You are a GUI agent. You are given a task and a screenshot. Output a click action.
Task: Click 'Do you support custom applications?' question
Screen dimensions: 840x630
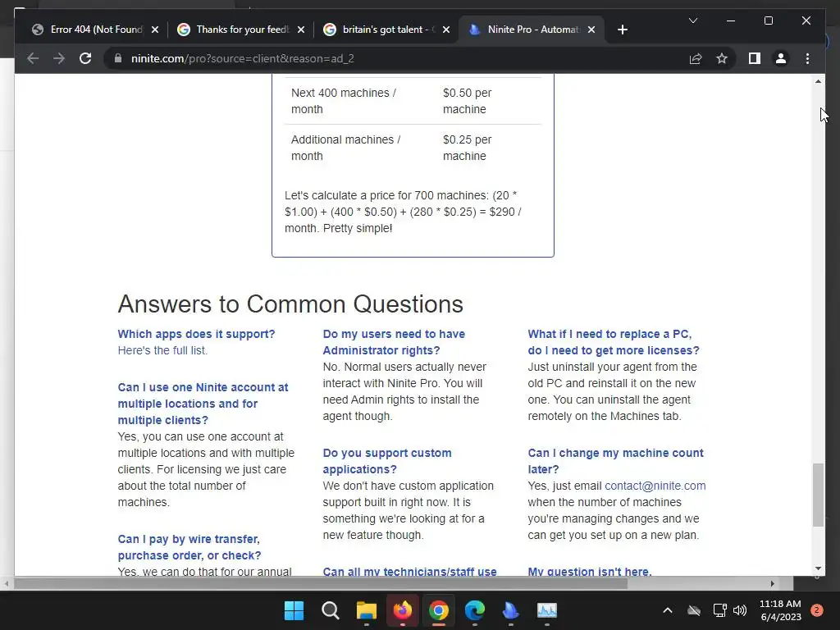[x=387, y=461]
